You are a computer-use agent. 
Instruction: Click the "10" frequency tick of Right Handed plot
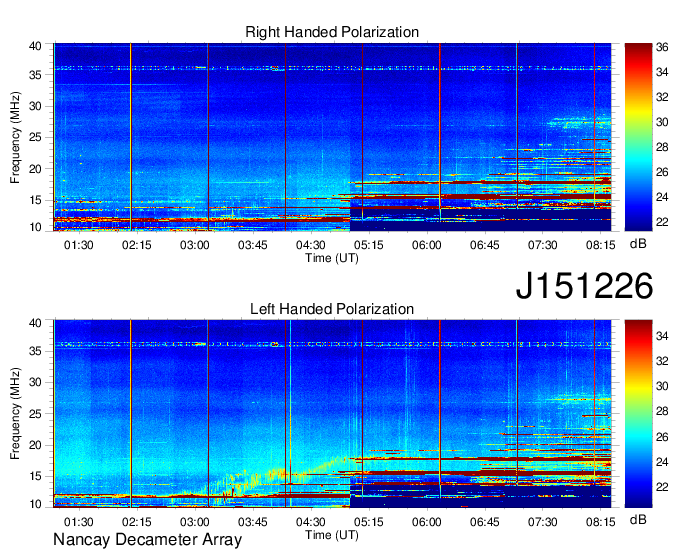pos(35,227)
